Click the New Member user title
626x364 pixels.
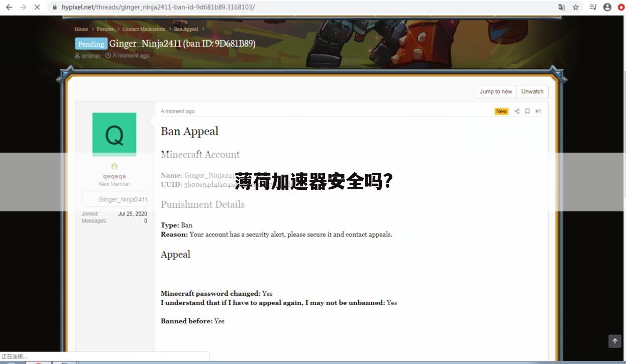point(115,184)
